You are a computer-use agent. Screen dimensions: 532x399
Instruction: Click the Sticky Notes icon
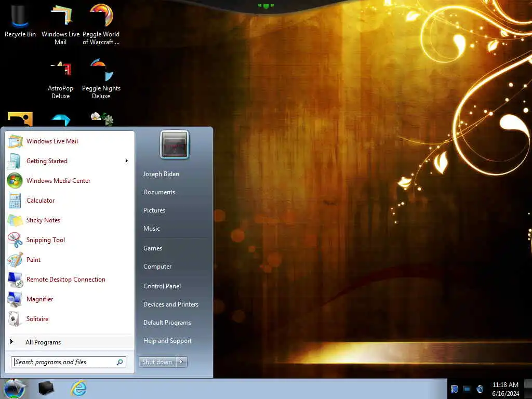tap(15, 220)
